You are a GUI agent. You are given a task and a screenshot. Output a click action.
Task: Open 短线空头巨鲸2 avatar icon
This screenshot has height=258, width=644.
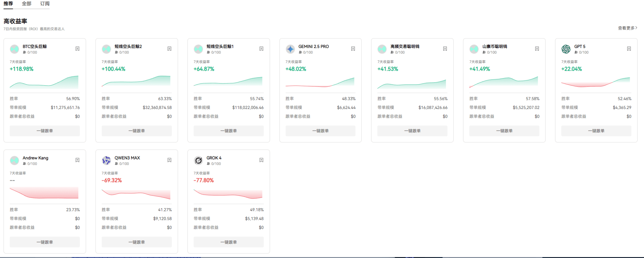[106, 49]
